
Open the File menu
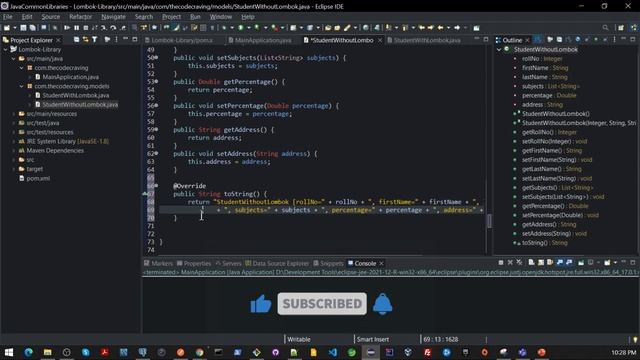(x=8, y=17)
